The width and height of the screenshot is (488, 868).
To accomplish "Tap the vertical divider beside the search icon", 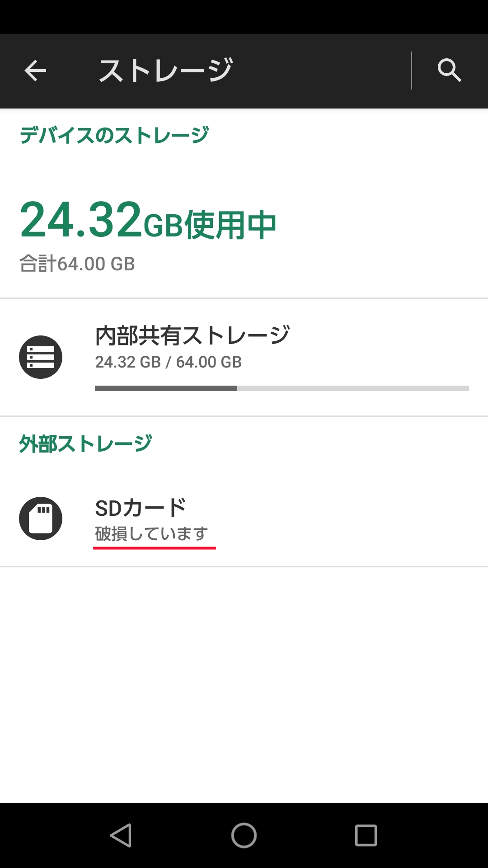I will [411, 71].
